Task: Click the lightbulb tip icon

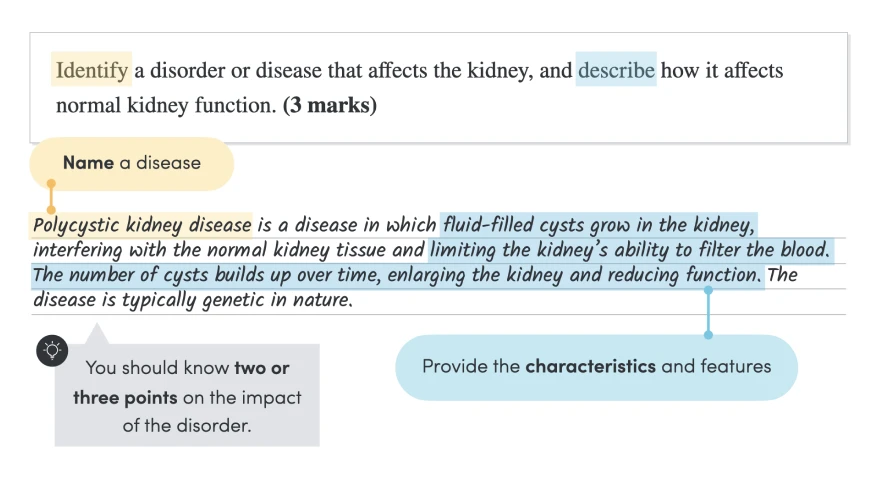Action: point(52,349)
